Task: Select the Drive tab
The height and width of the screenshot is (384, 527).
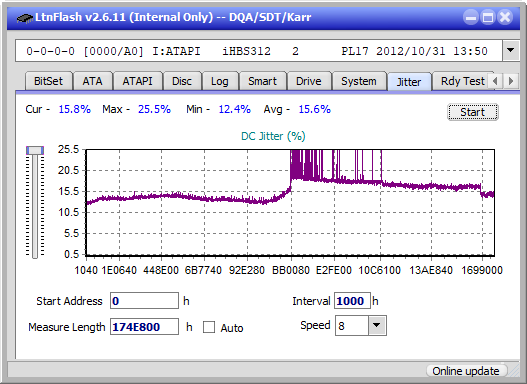Action: 309,81
